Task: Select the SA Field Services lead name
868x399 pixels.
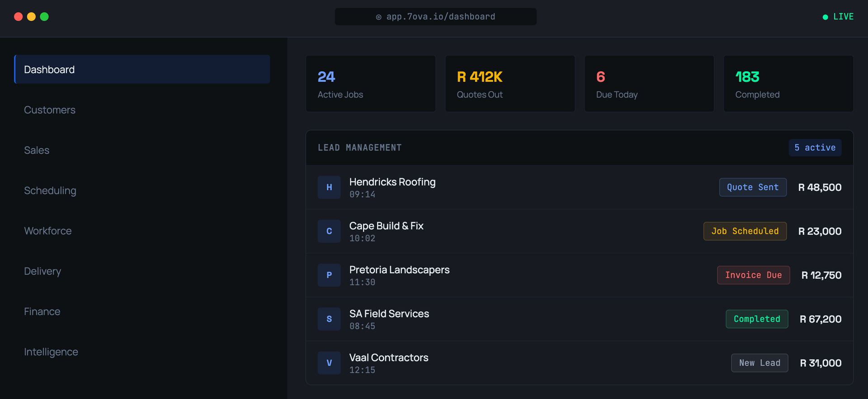Action: tap(389, 314)
